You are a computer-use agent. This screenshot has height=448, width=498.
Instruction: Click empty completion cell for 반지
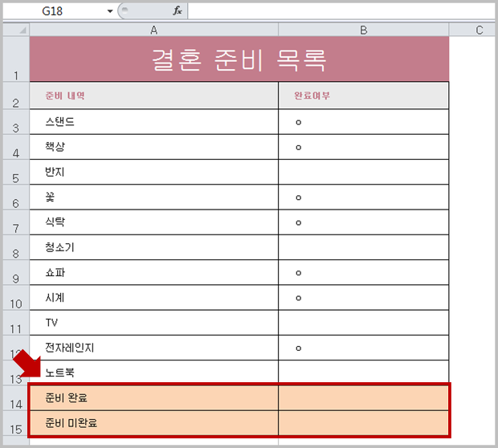[364, 172]
